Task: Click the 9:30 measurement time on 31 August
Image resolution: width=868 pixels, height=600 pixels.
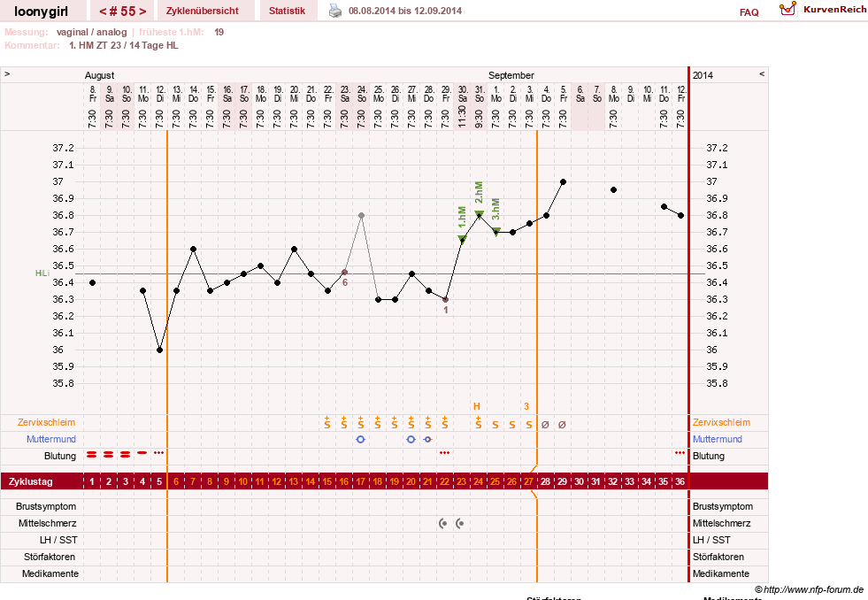Action: (x=479, y=118)
